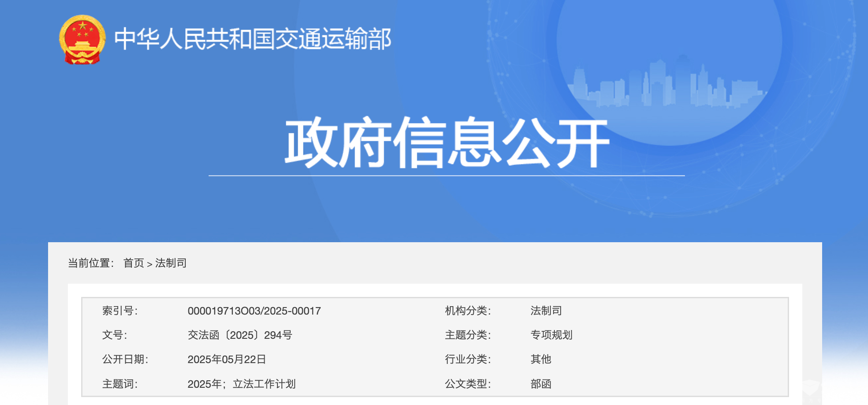The image size is (868, 405).
Task: Open 法制司 in the breadcrumb path
Action: coord(171,263)
